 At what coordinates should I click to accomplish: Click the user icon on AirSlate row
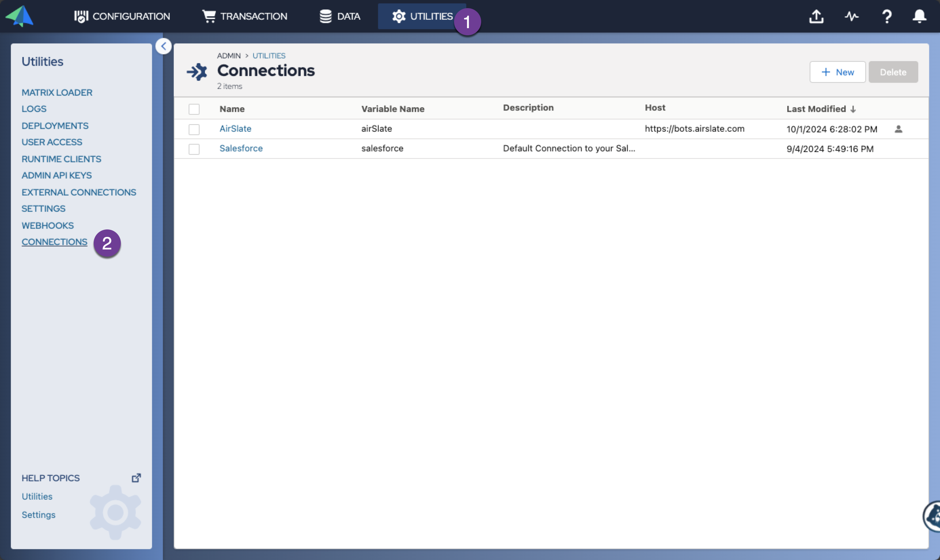point(899,129)
